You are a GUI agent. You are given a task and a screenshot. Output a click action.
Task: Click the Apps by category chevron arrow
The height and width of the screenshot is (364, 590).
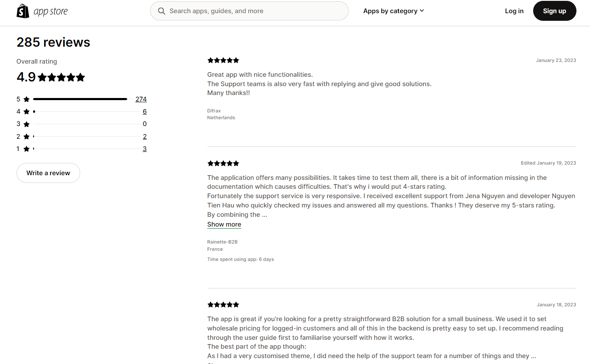point(422,11)
